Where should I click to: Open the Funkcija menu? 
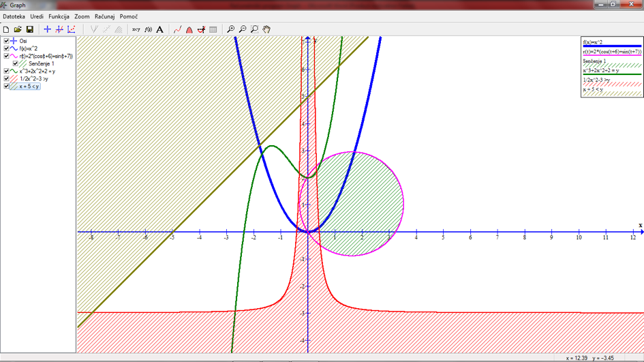59,16
